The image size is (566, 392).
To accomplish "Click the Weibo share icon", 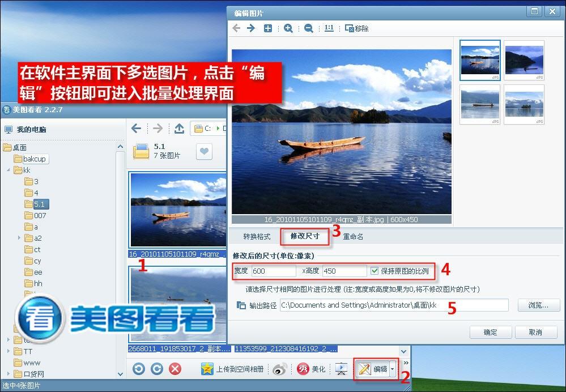I will click(280, 369).
